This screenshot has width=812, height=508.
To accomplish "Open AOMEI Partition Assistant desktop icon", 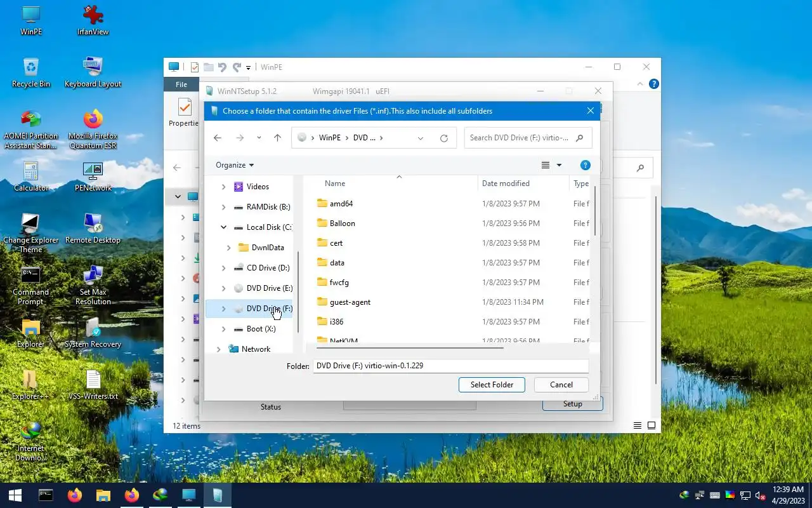I will click(x=30, y=130).
